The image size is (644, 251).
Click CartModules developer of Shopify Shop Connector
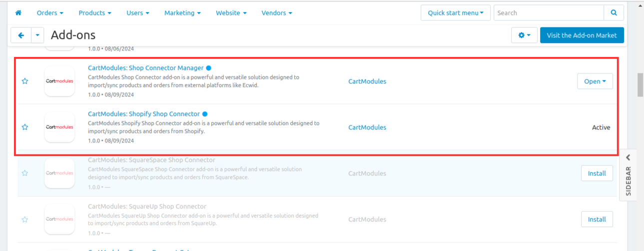(367, 127)
